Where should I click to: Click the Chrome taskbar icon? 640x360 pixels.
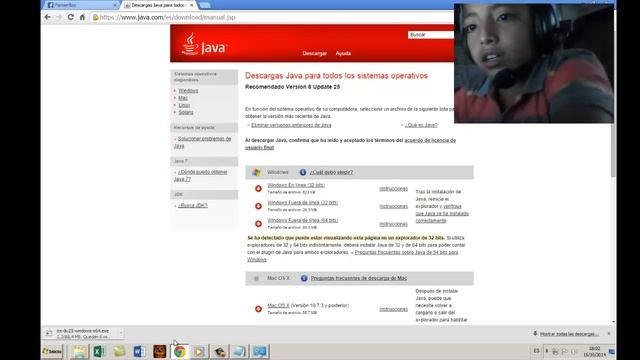coord(180,351)
